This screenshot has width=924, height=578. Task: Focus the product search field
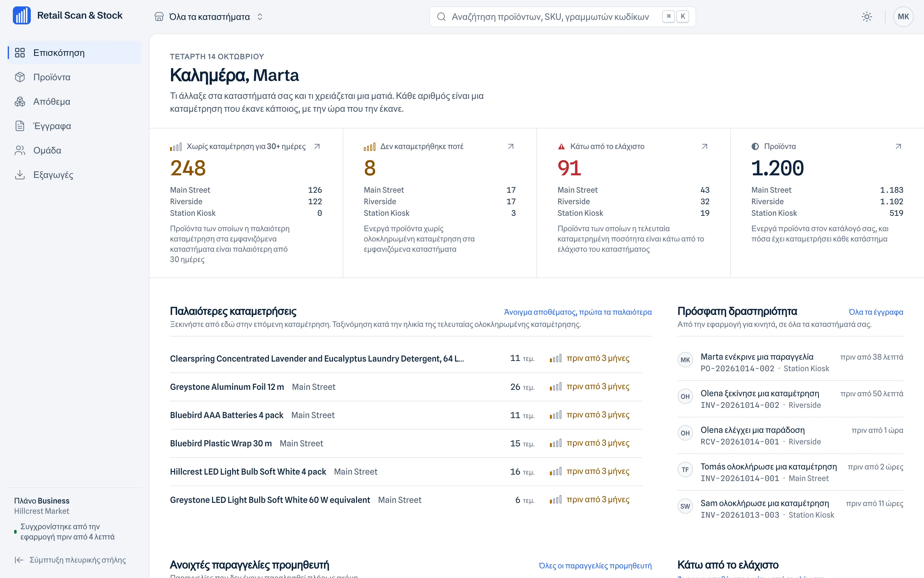click(x=562, y=17)
